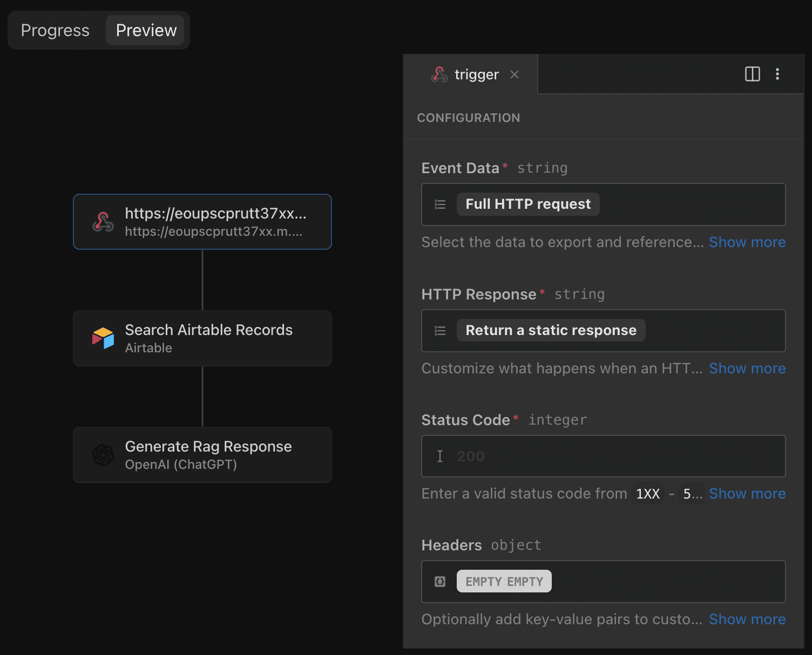Click the list icon beside Return a static response
Viewport: 812px width, 655px height.
(440, 331)
